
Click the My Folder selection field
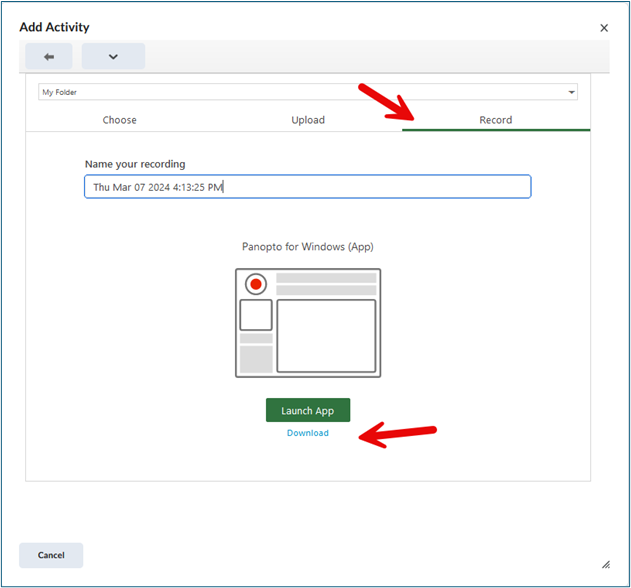point(300,92)
